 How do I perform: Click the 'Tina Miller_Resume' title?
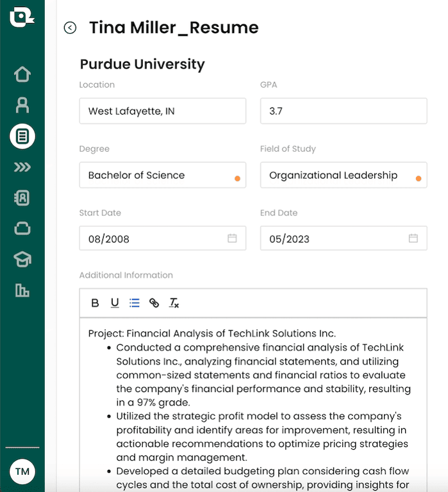click(x=174, y=28)
